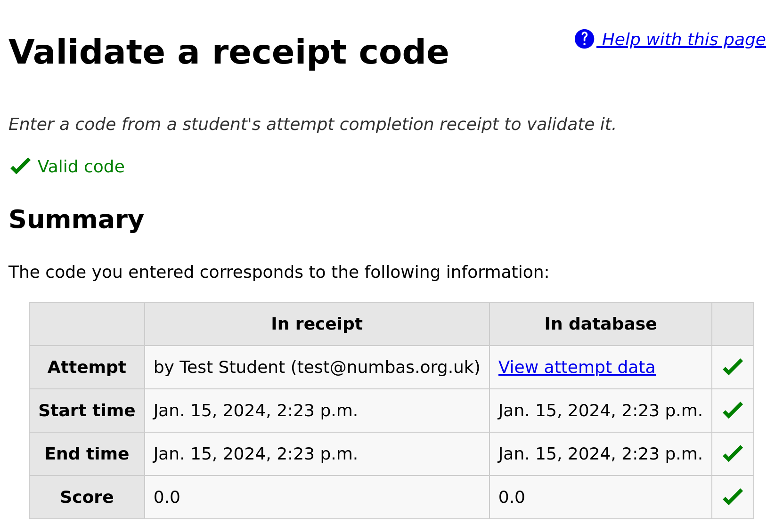Click the Score row label
Viewport: 783px width, 532px height.
pos(87,496)
